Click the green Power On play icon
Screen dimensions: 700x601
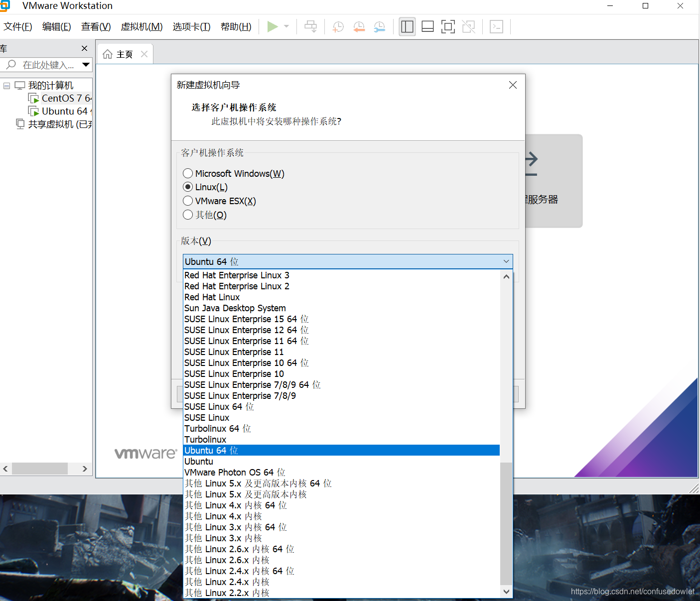(x=273, y=26)
